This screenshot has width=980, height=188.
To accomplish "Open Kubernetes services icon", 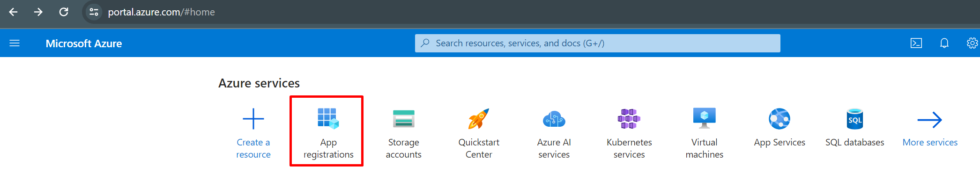I will [629, 119].
